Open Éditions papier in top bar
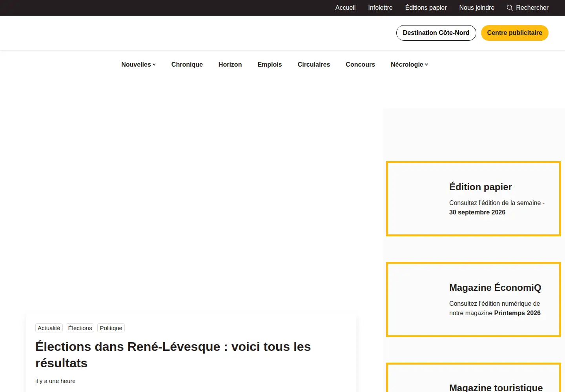This screenshot has height=392, width=565. [x=426, y=8]
